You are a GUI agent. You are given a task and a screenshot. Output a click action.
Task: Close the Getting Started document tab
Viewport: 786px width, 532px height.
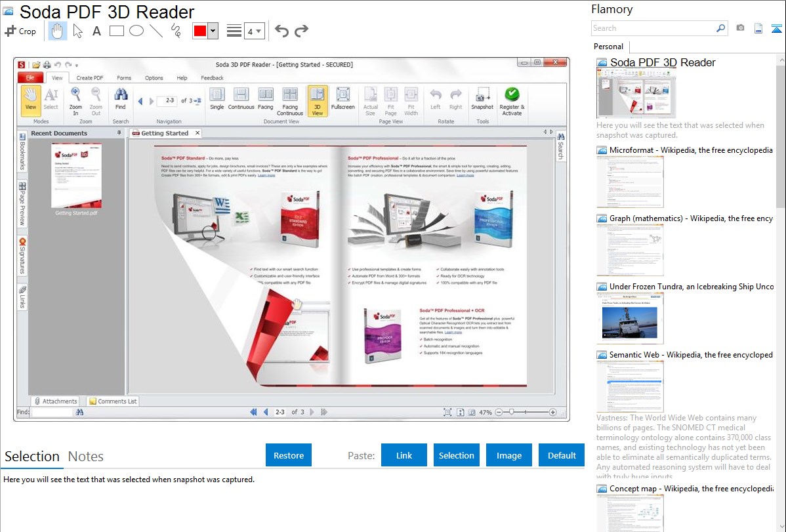[197, 133]
